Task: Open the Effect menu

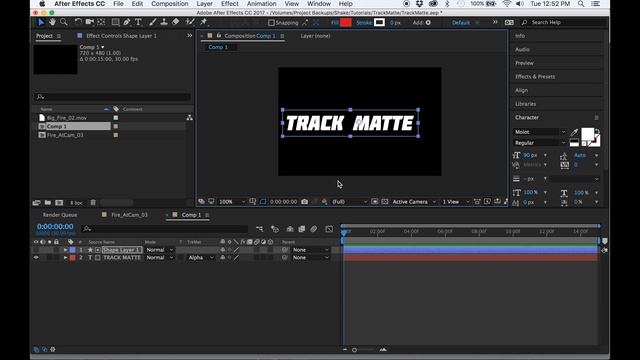Action: click(230, 4)
